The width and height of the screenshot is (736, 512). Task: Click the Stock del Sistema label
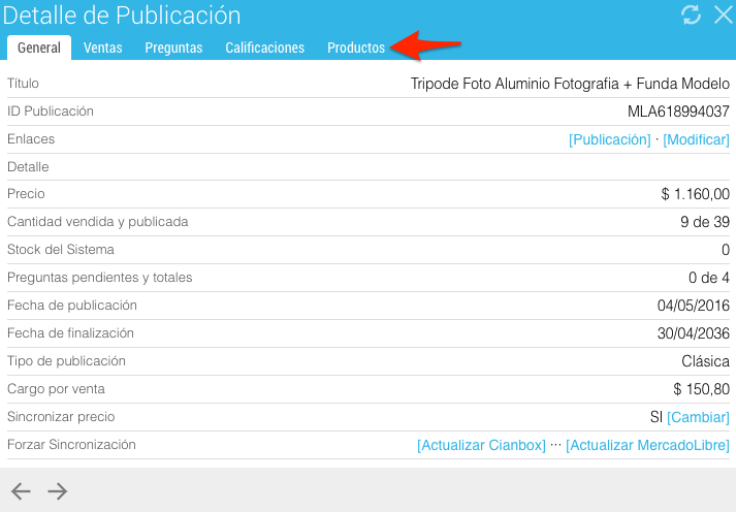61,249
